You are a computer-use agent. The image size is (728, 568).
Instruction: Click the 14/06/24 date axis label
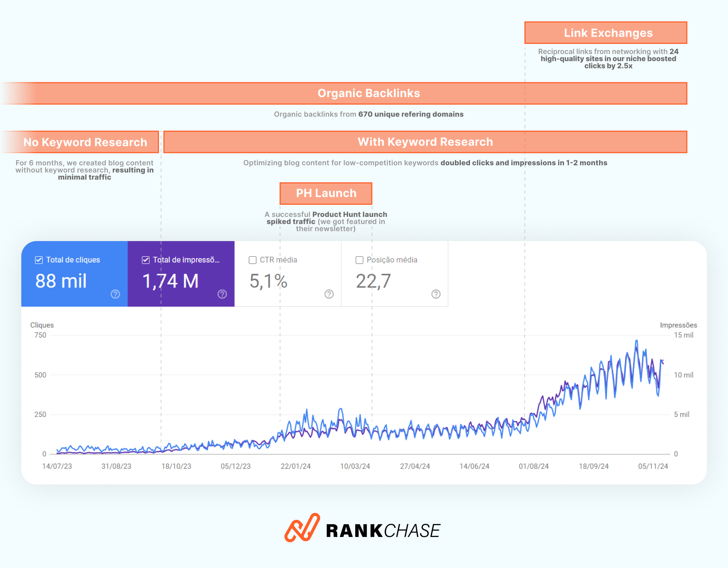pyautogui.click(x=474, y=466)
